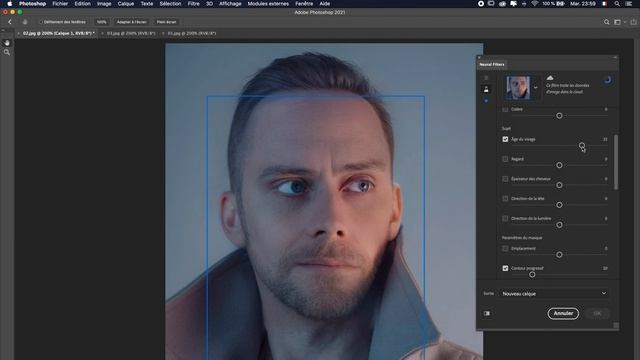Click the display mirroring icon in menu bar
Screen dimensions: 640x360
(491, 4)
